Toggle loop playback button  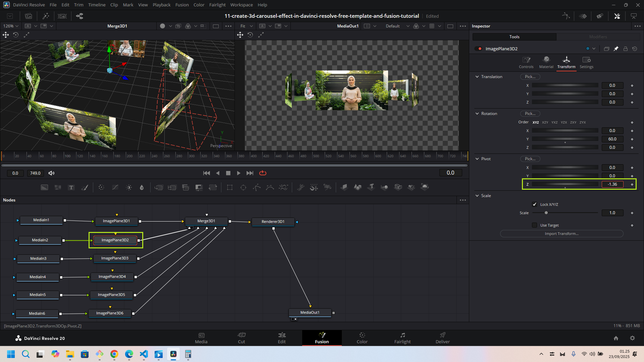pos(263,173)
